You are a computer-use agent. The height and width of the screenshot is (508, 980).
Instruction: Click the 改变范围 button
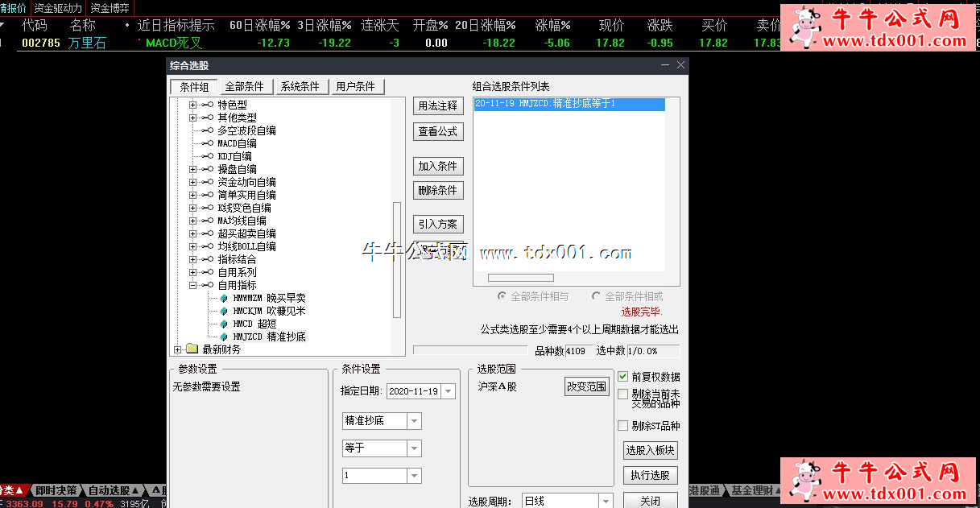587,386
